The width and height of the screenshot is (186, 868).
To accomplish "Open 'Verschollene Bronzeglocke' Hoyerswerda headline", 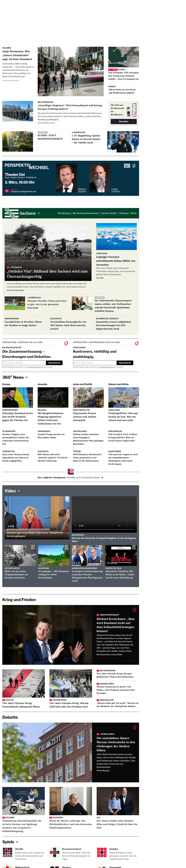I will 68,325.
